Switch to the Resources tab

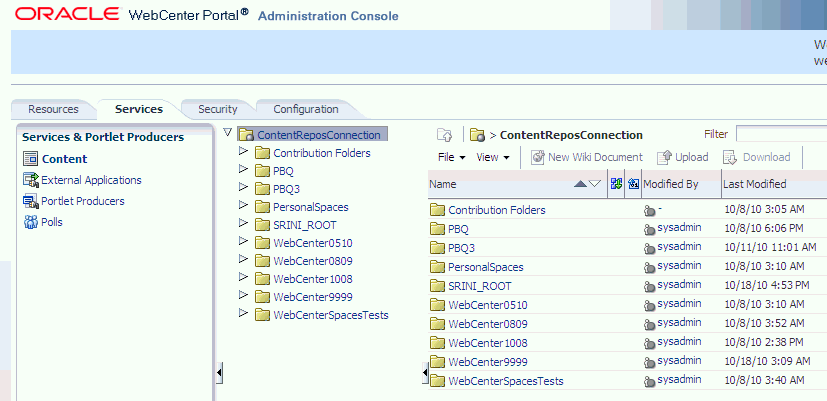point(53,109)
